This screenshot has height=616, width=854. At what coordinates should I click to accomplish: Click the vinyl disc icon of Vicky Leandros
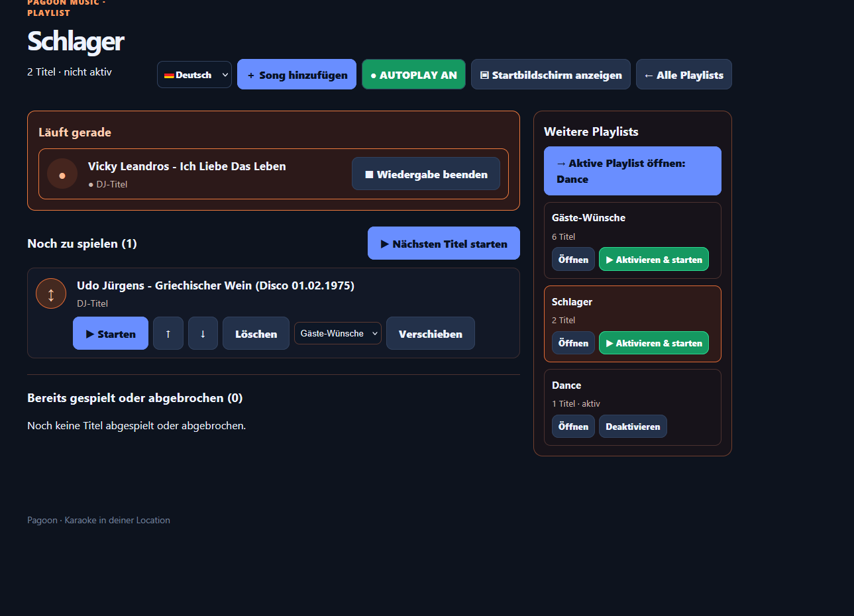[62, 174]
